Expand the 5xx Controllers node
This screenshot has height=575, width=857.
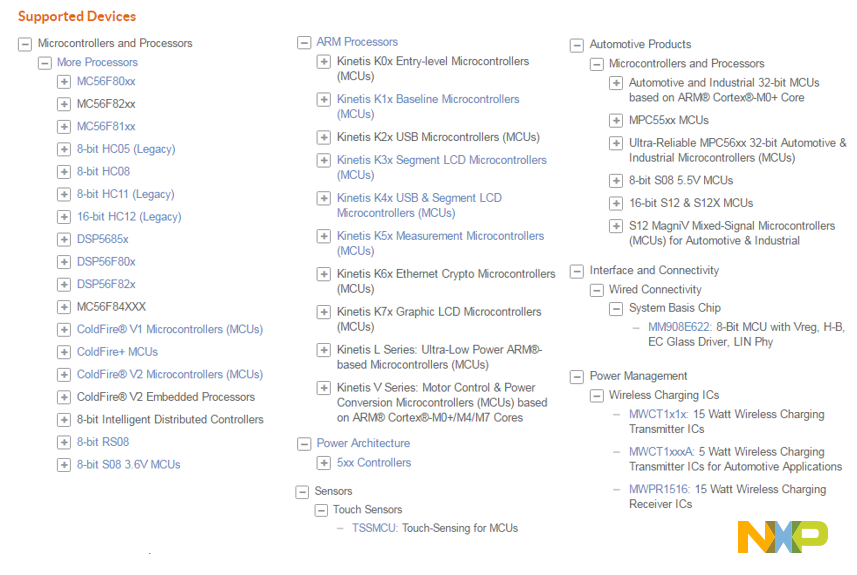324,463
